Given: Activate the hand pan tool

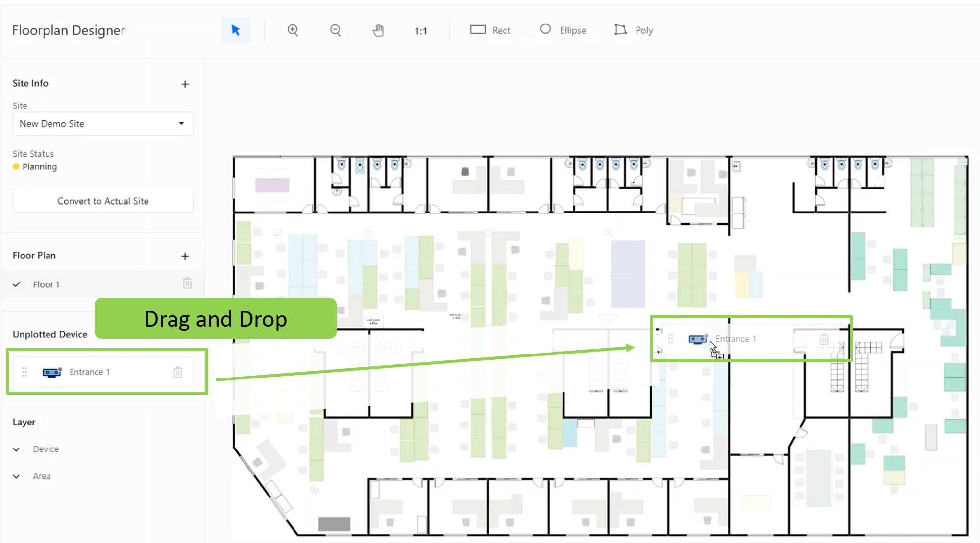Looking at the screenshot, I should tap(378, 30).
